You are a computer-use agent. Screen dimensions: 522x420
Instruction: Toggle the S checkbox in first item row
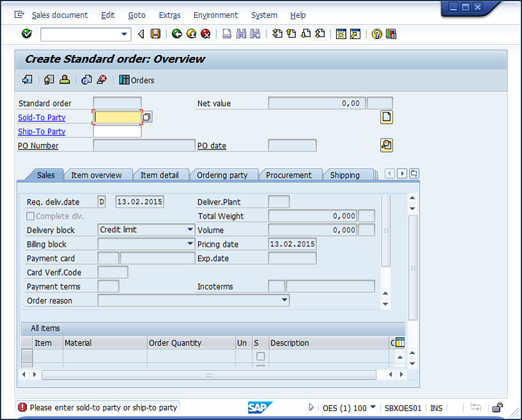tap(261, 356)
